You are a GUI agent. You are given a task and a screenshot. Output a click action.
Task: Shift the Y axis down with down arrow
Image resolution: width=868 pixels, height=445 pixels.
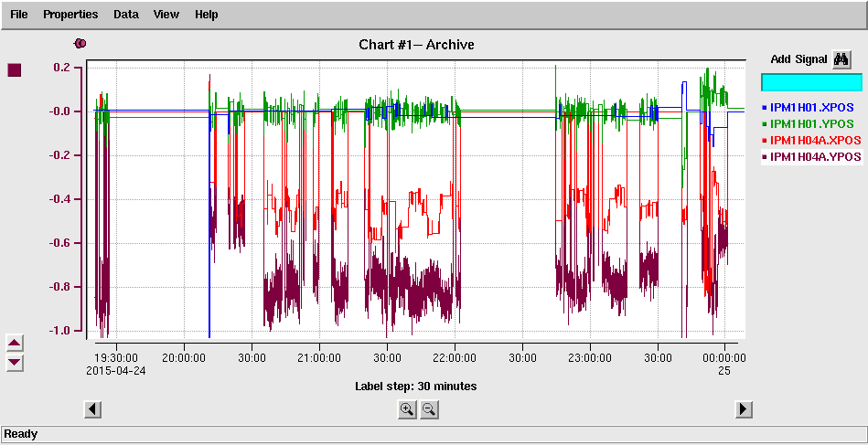(15, 363)
